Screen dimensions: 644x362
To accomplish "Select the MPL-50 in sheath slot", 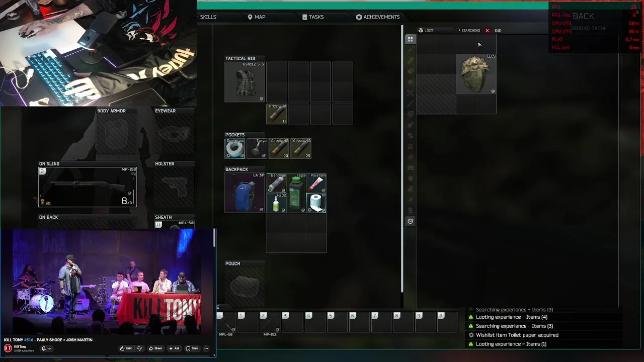I will (174, 225).
